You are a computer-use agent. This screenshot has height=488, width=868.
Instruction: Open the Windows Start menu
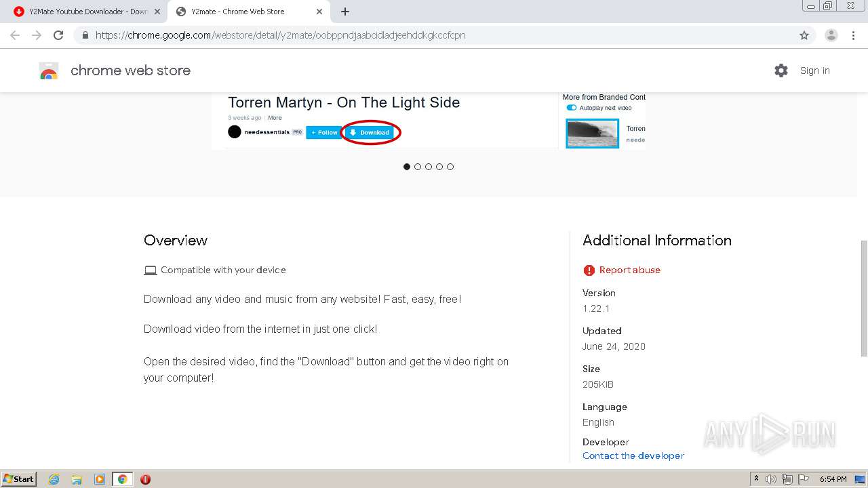[19, 479]
